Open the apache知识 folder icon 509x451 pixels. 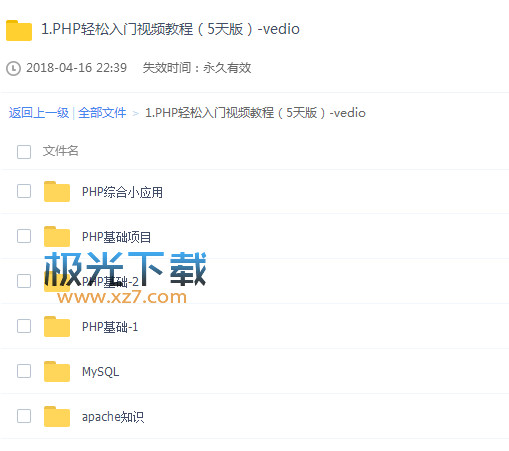[57, 416]
